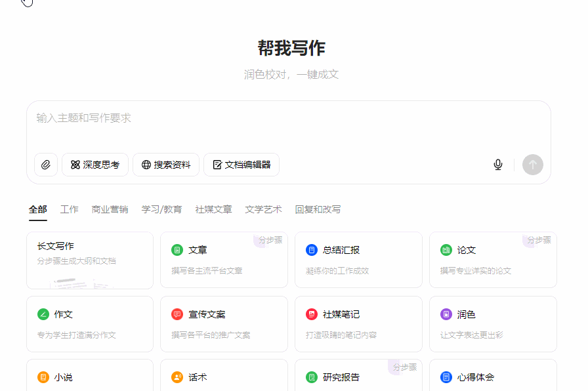The height and width of the screenshot is (391, 588).
Task: Click the 润色 polish template icon
Action: 446,314
